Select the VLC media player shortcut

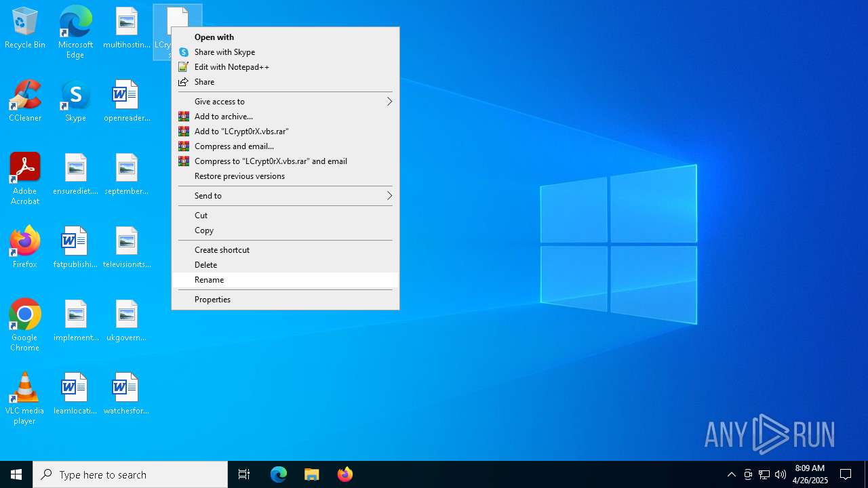[25, 399]
